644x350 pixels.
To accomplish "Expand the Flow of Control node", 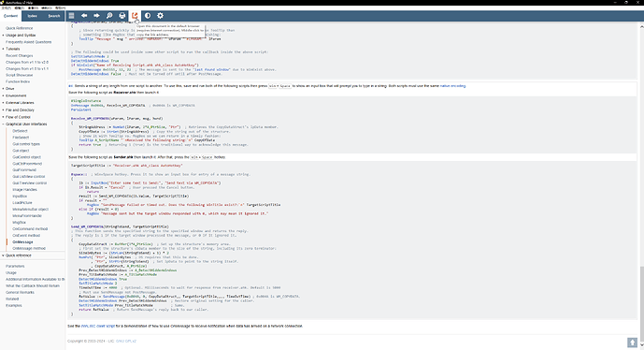I will click(18, 117).
